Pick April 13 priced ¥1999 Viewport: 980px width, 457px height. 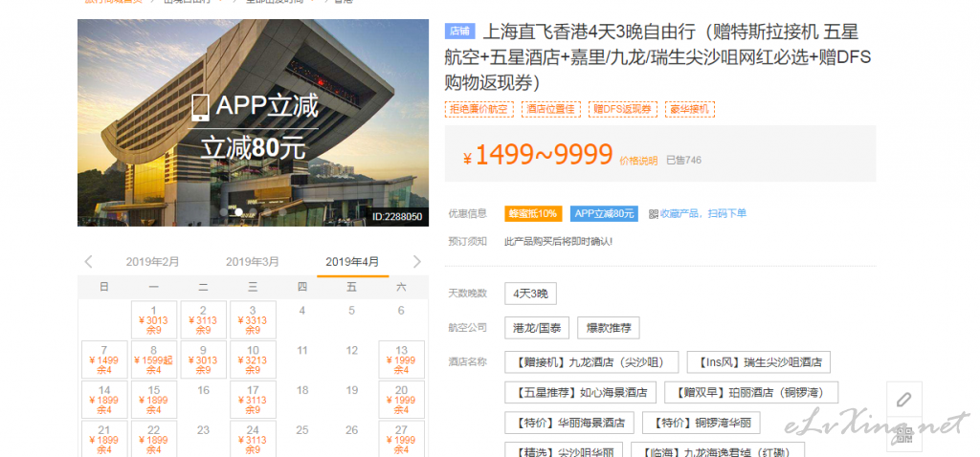click(401, 359)
